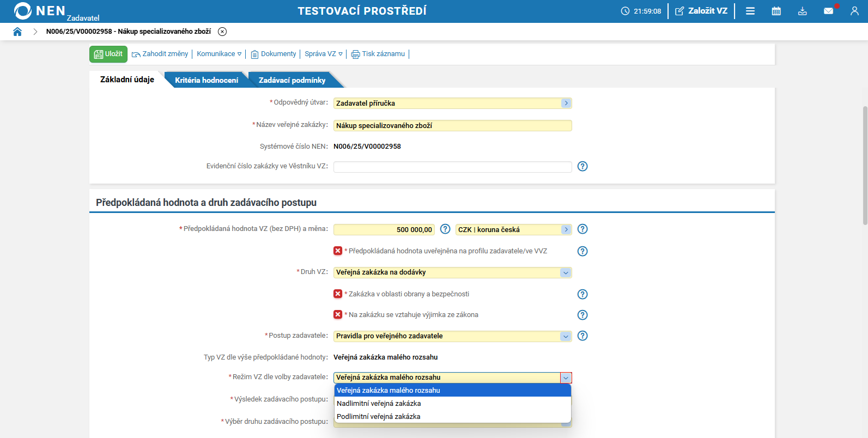Select Nadlimitní veřejná zakázka option
This screenshot has width=868, height=438.
pos(379,404)
